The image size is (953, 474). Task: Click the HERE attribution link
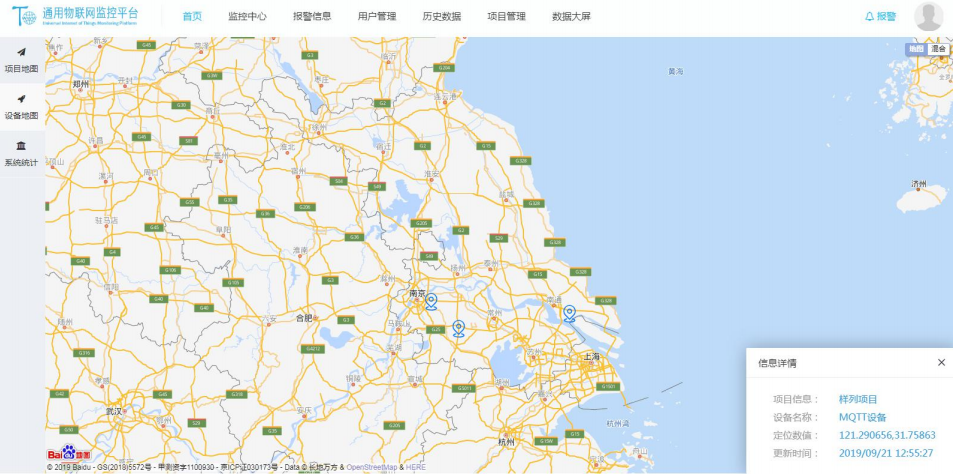pyautogui.click(x=415, y=467)
